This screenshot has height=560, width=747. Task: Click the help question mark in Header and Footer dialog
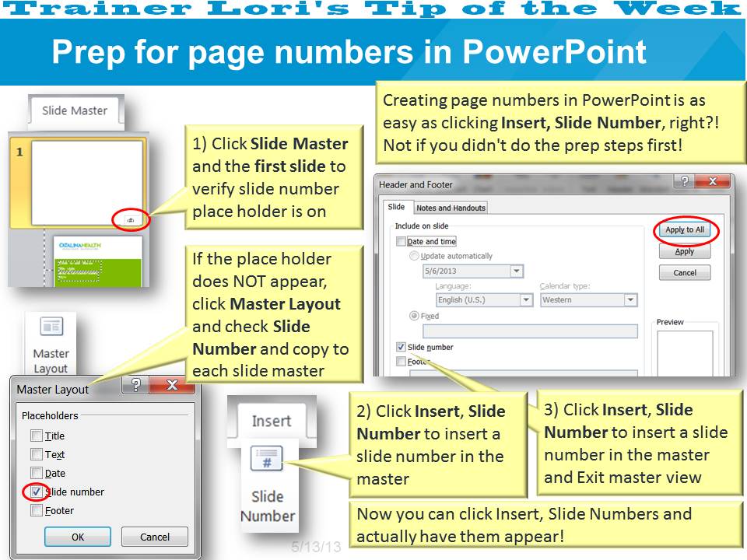click(x=685, y=181)
